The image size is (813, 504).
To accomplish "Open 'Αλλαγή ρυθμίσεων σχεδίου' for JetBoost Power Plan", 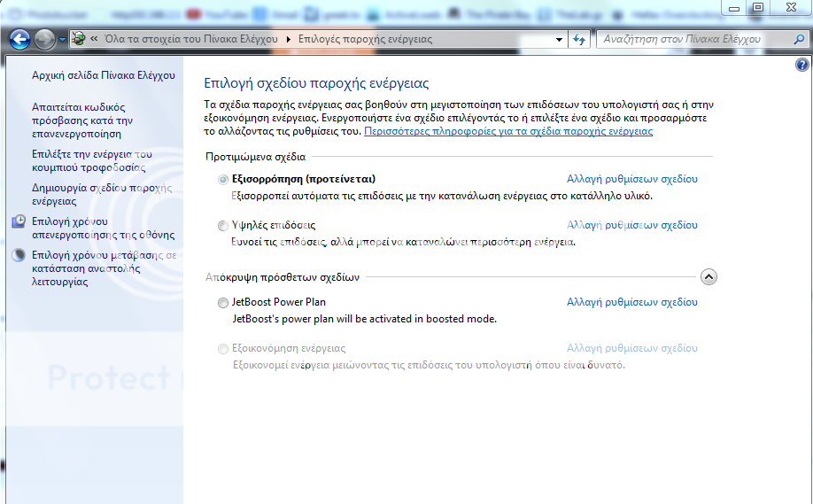I will (x=631, y=302).
